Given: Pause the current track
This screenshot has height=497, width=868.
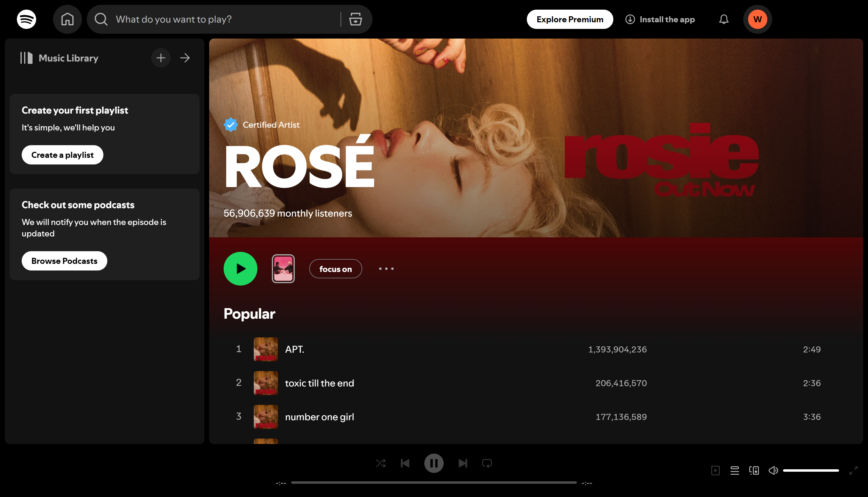Looking at the screenshot, I should (x=434, y=463).
